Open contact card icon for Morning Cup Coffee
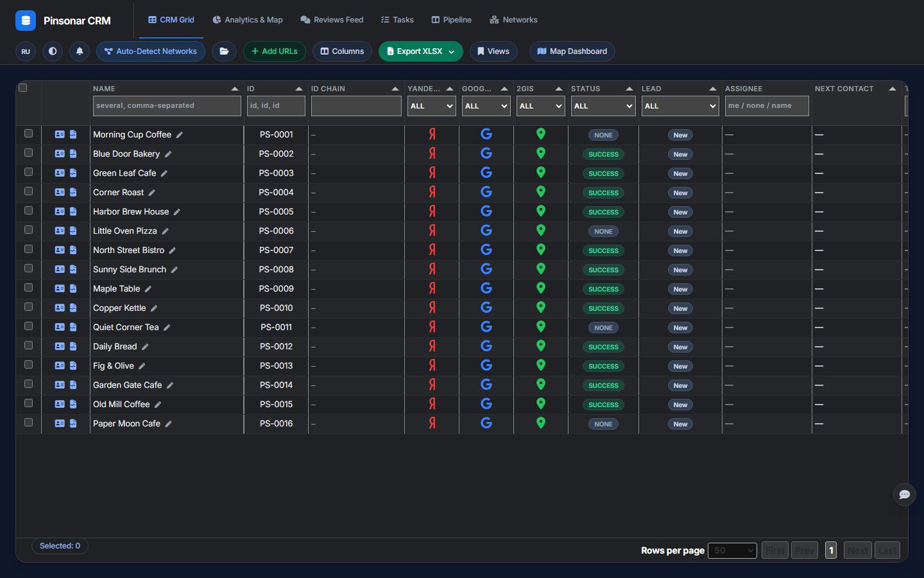 pyautogui.click(x=60, y=135)
